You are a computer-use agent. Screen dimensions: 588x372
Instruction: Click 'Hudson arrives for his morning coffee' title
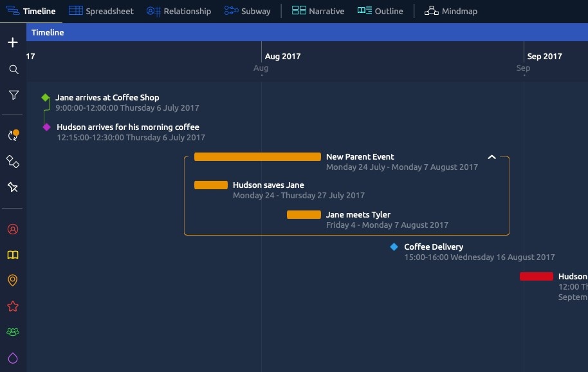128,127
